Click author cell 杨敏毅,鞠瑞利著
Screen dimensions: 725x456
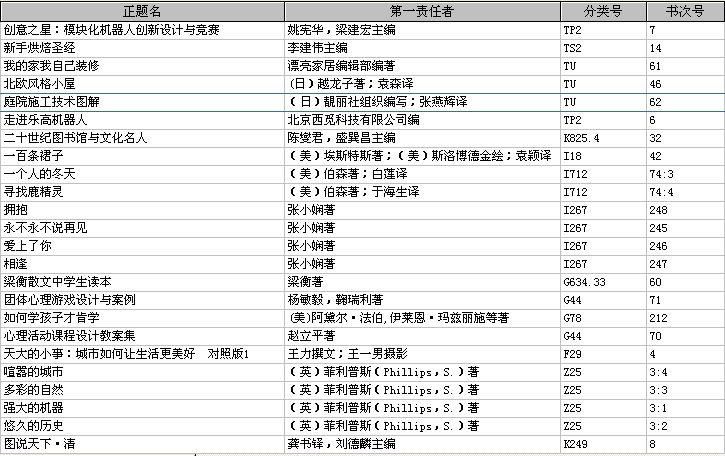coord(422,301)
